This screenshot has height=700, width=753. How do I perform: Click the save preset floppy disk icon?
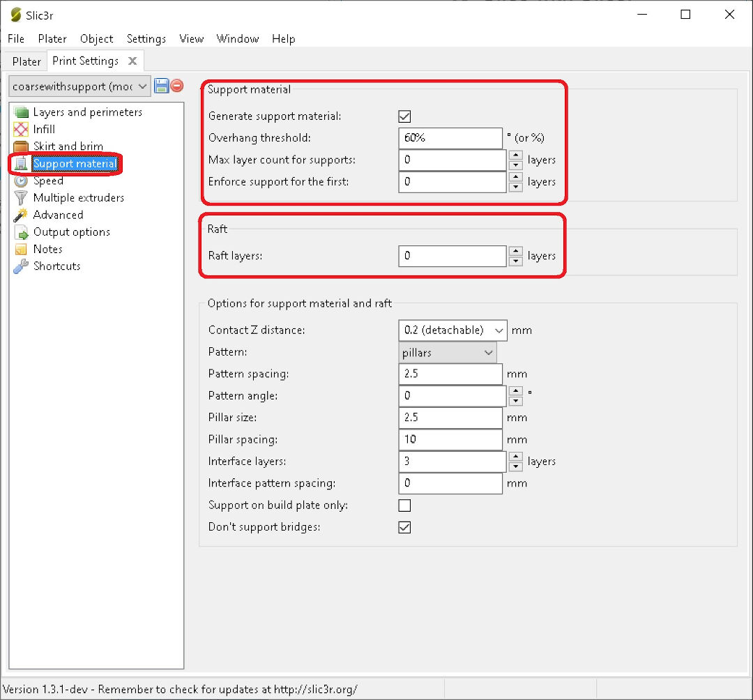click(x=161, y=86)
